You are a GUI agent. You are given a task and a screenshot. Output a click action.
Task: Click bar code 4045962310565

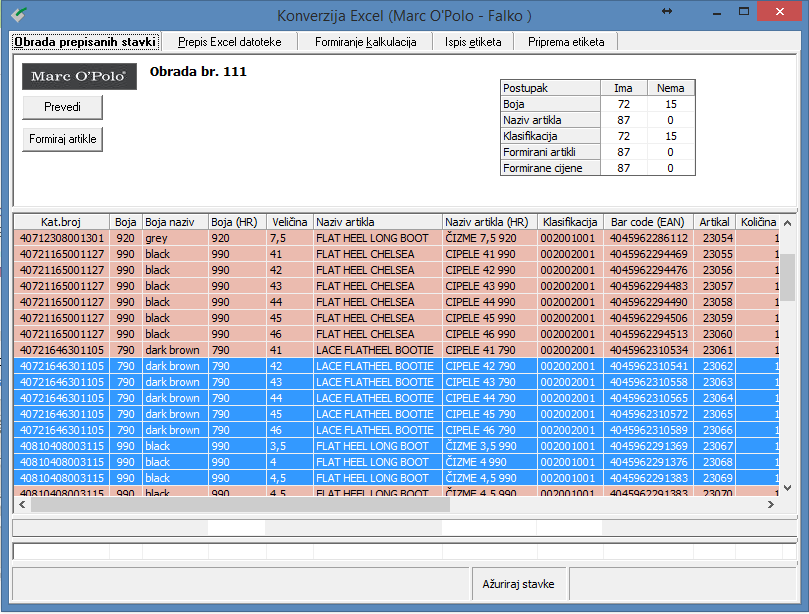648,398
